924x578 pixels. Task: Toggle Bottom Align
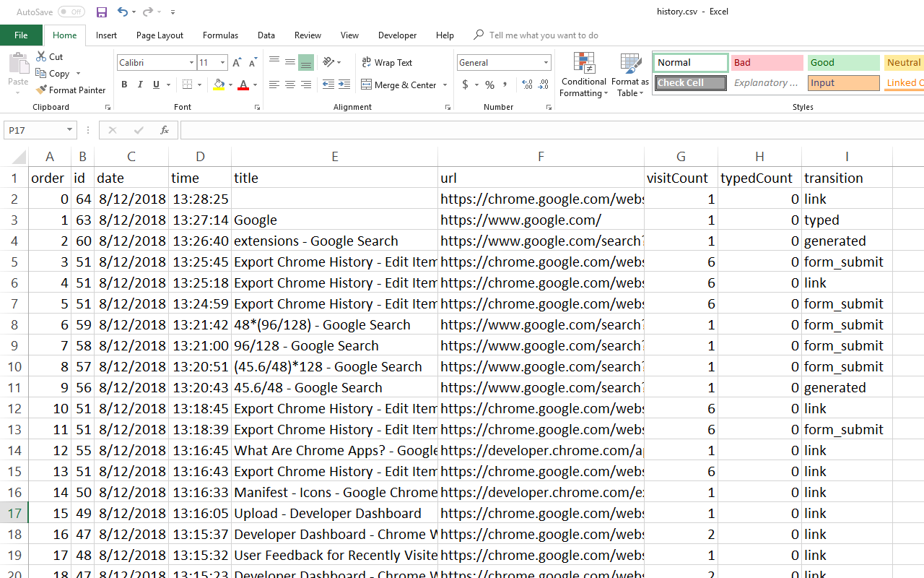click(306, 62)
